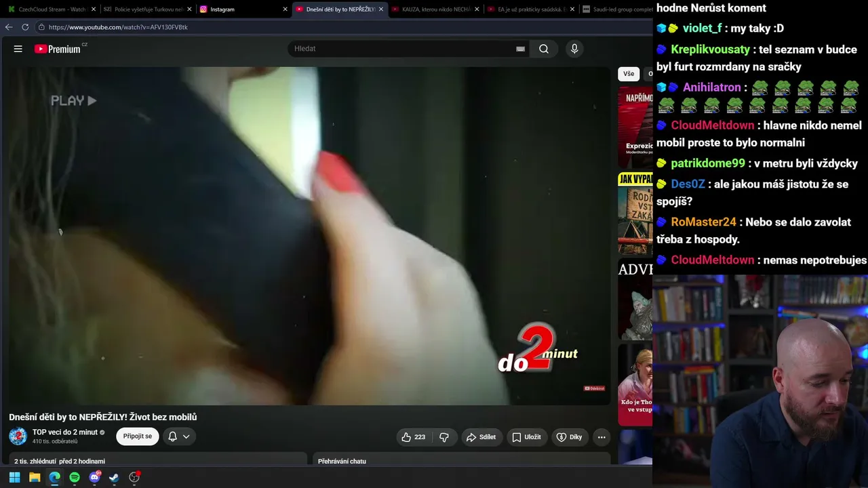Viewport: 868px width, 488px height.
Task: Click username violet_f in chat
Action: (x=702, y=28)
